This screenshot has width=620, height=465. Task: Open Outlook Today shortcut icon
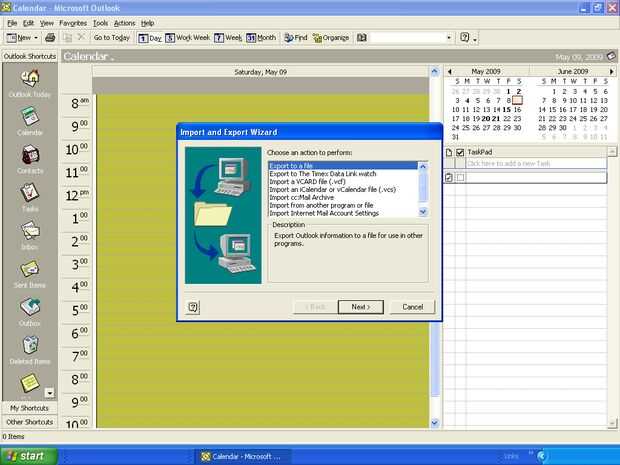coord(30,78)
